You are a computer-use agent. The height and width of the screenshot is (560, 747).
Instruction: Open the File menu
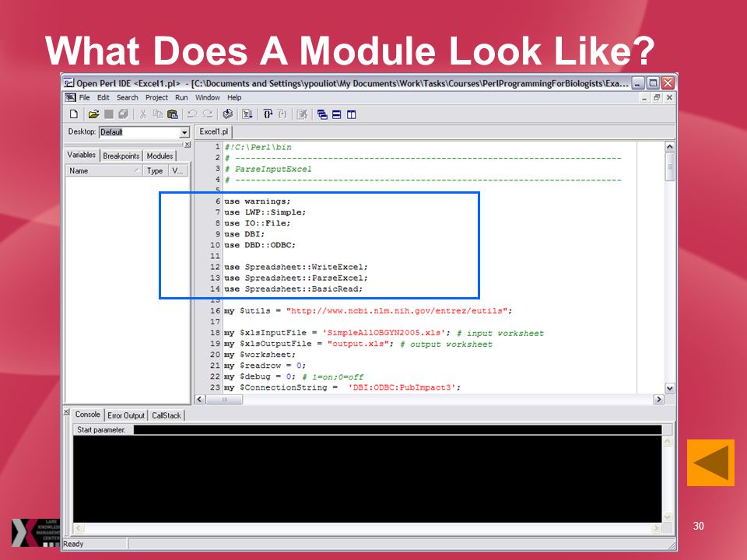pyautogui.click(x=84, y=98)
